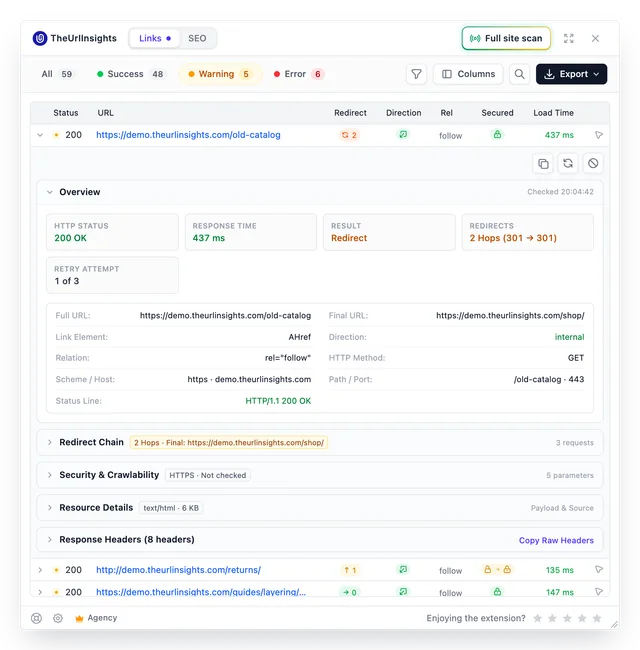Recheck the link with the refresh icon

(x=568, y=164)
